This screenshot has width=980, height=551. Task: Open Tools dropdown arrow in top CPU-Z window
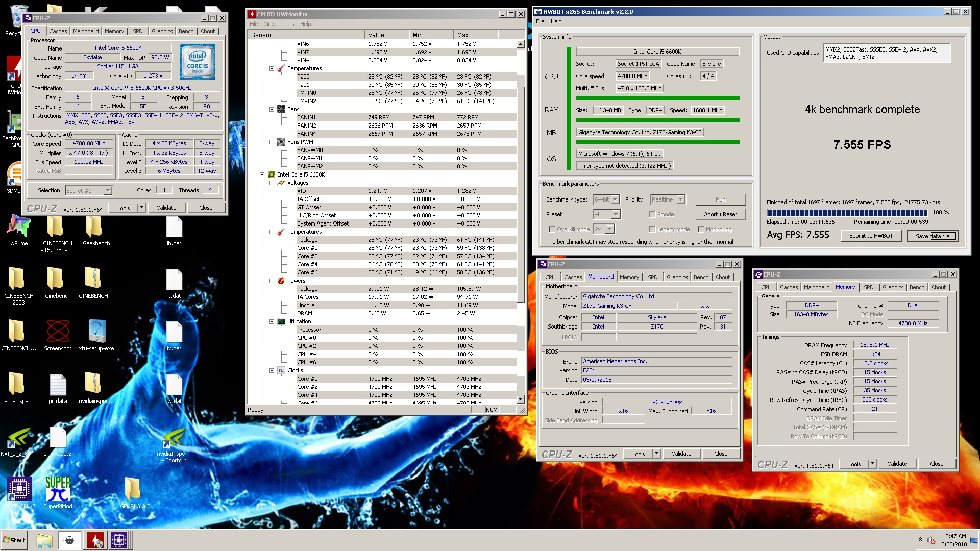pos(141,208)
